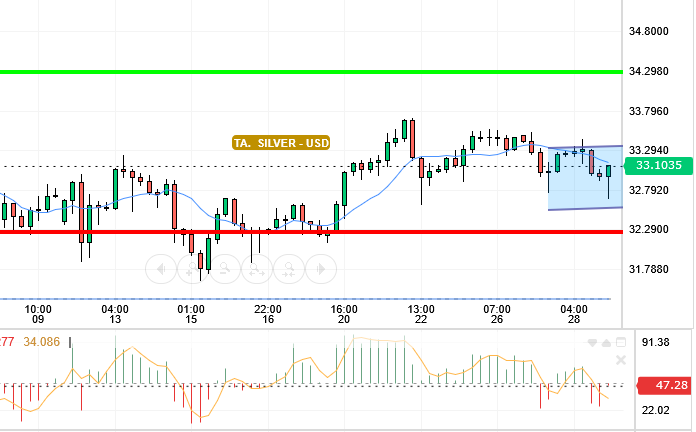
Task: Move indicator panel down with down arrow
Action: click(592, 343)
